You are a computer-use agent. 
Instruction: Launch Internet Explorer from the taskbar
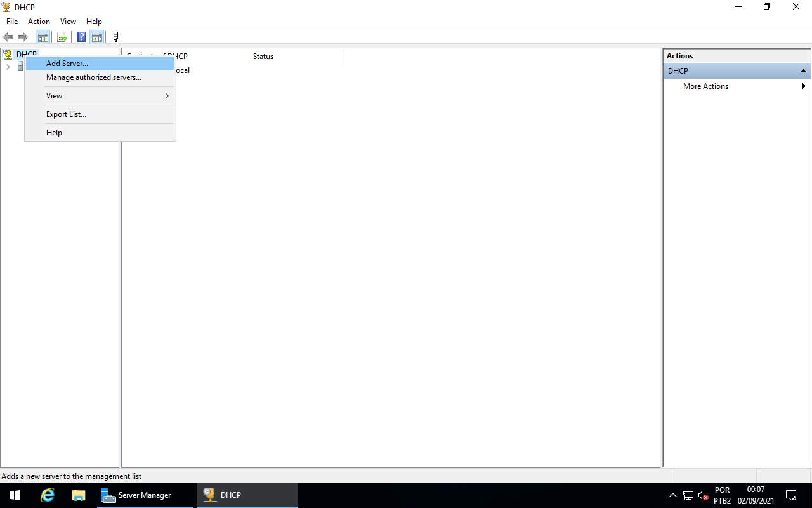[47, 495]
